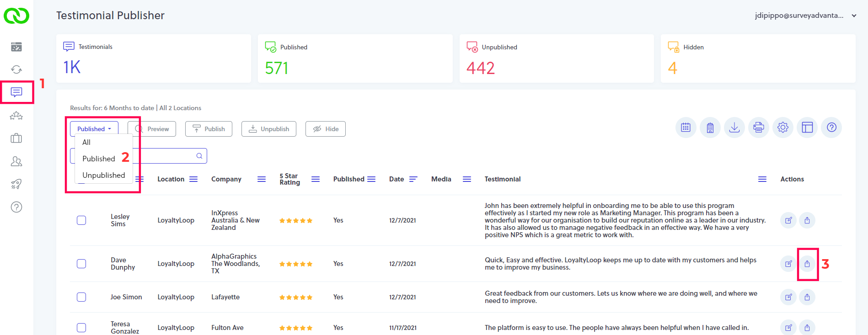Share Teresa Gonzalez's testimonial
Screen dimensions: 868x335
(807, 328)
